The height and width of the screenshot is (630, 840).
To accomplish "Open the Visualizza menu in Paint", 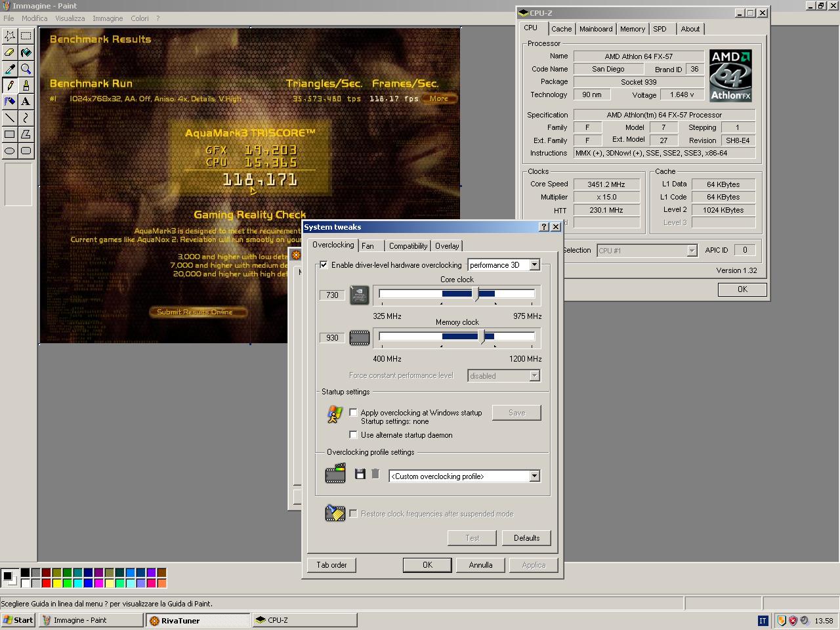I will (x=70, y=18).
